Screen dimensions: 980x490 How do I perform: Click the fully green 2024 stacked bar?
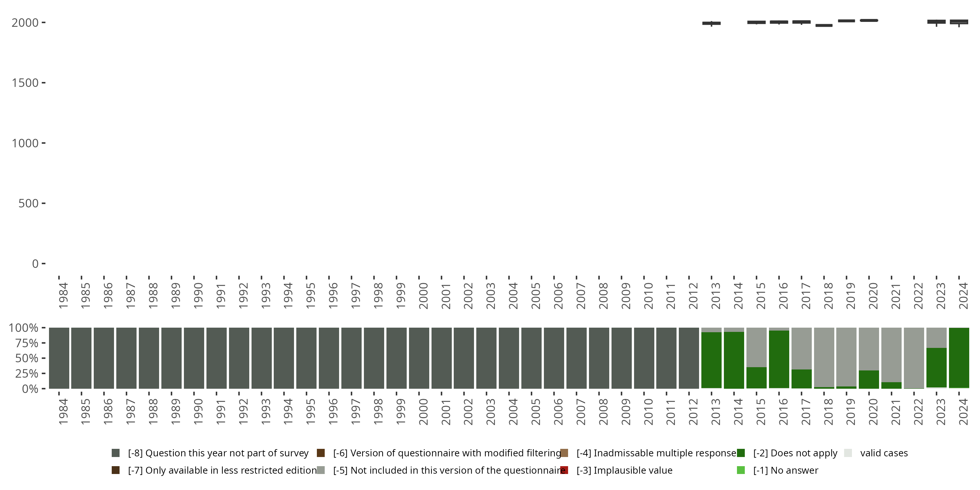(x=959, y=358)
